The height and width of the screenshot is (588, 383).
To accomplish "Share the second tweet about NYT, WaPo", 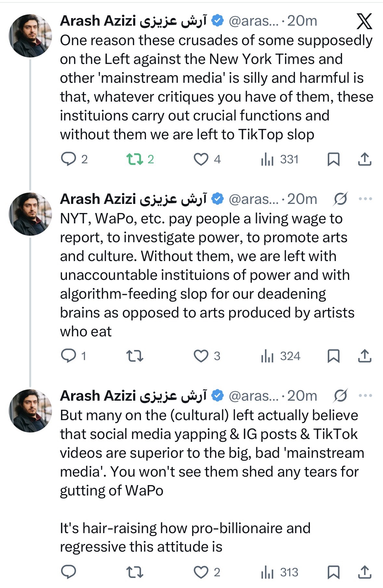I will pyautogui.click(x=364, y=356).
